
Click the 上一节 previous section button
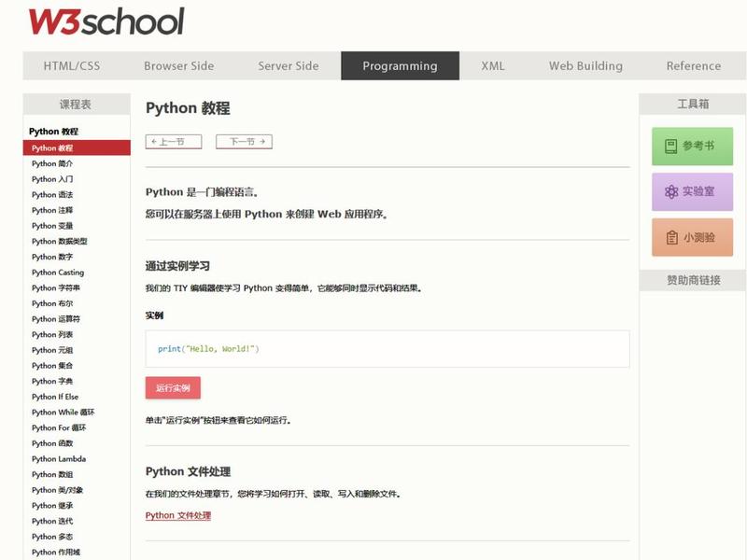[x=174, y=142]
